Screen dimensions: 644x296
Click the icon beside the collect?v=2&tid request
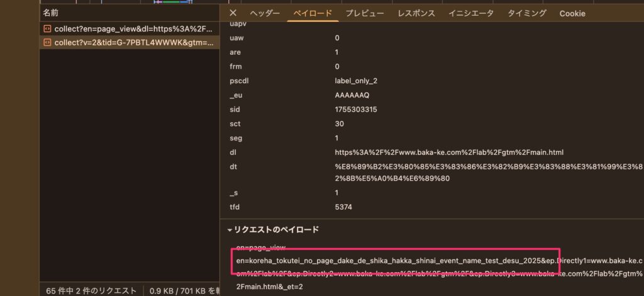(47, 42)
